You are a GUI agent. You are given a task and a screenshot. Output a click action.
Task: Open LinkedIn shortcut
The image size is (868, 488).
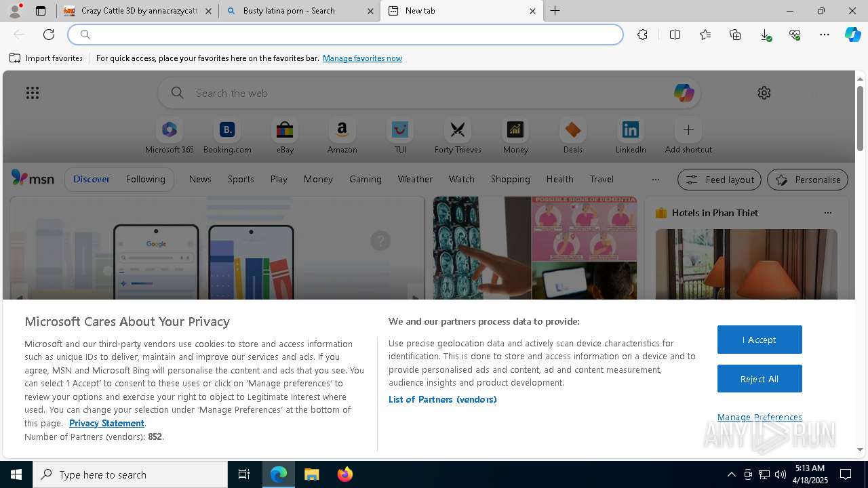click(631, 136)
